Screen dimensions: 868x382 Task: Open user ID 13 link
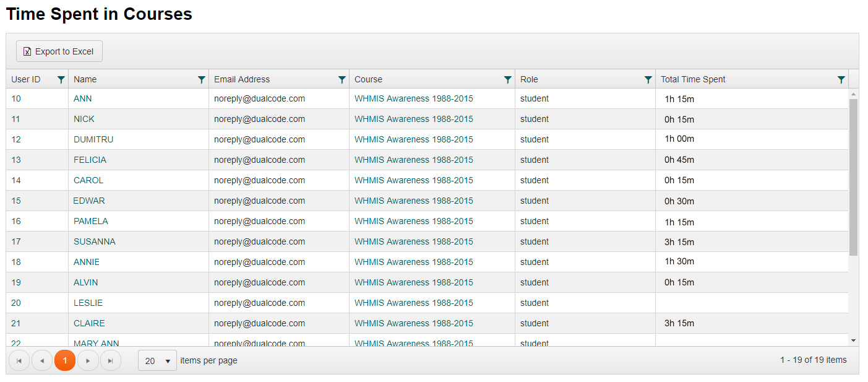tap(16, 160)
